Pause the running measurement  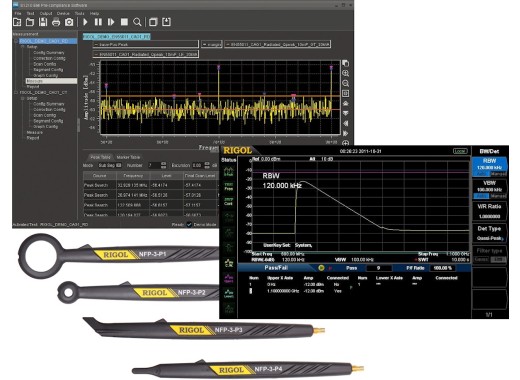pyautogui.click(x=98, y=22)
